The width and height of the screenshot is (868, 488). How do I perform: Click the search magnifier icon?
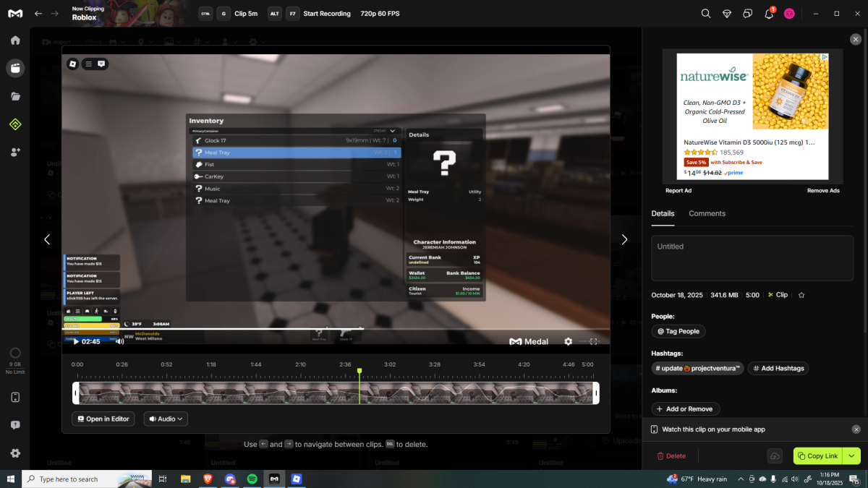(706, 14)
